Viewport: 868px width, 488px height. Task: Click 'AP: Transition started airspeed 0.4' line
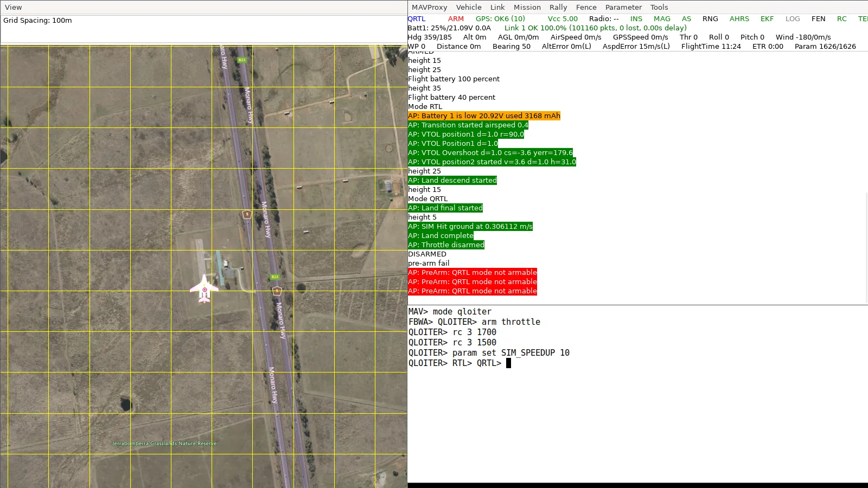click(x=468, y=125)
